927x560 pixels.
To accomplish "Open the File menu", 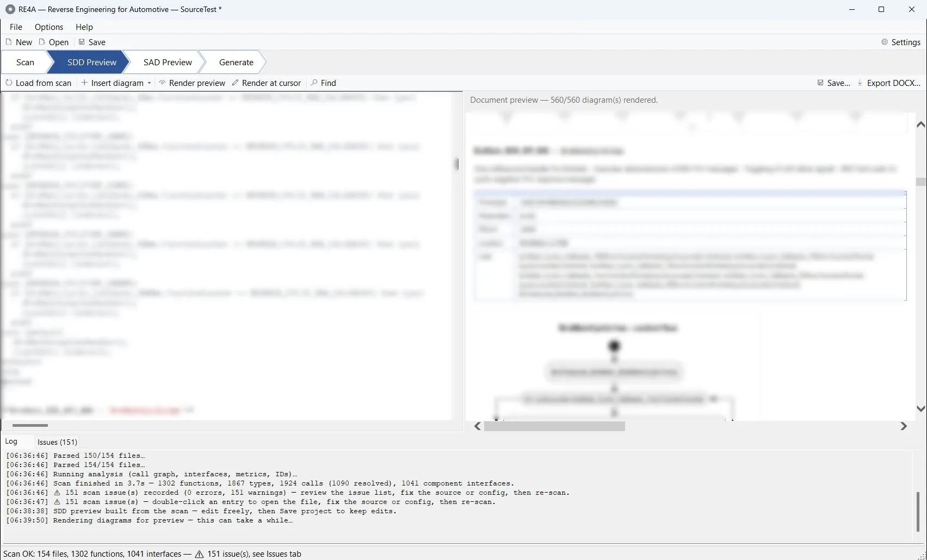I will coord(16,27).
